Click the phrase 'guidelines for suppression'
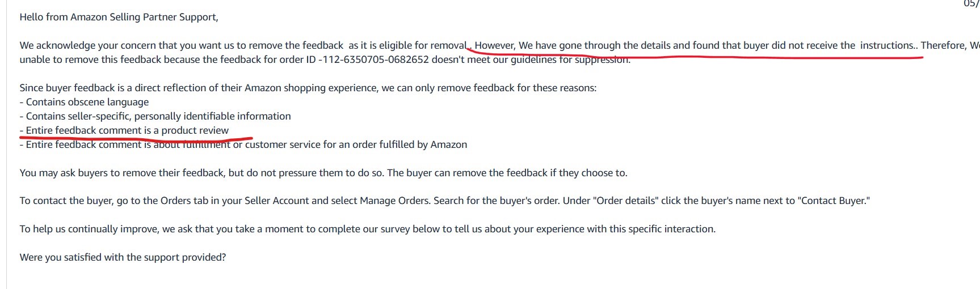 click(570, 59)
